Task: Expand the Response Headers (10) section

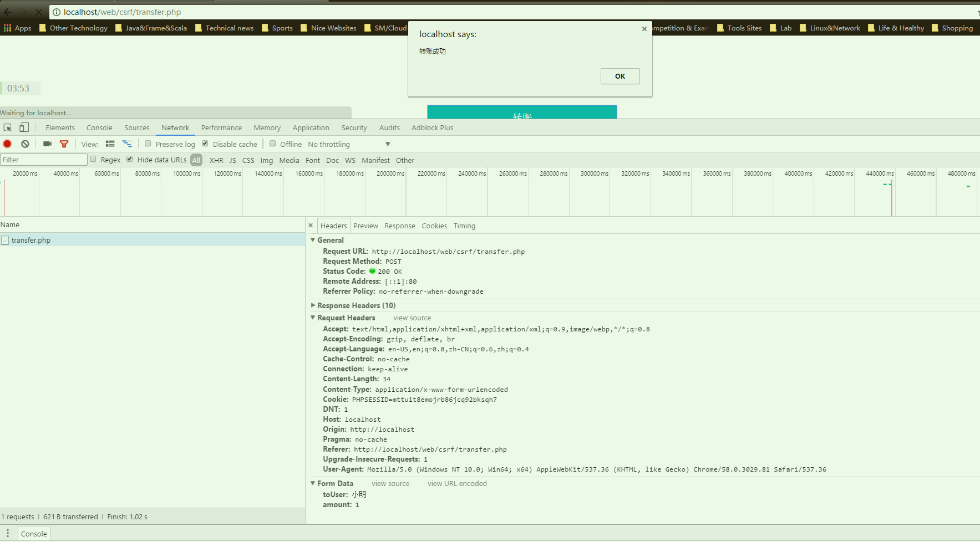Action: coord(313,305)
